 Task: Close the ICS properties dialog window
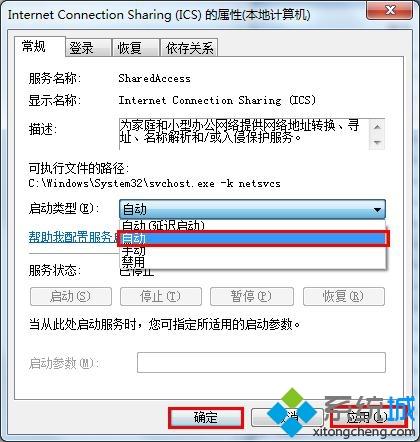pos(390,10)
